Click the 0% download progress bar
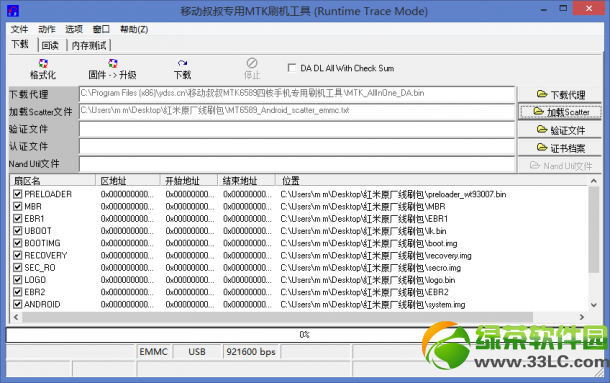This screenshot has width=610, height=383. (x=304, y=335)
